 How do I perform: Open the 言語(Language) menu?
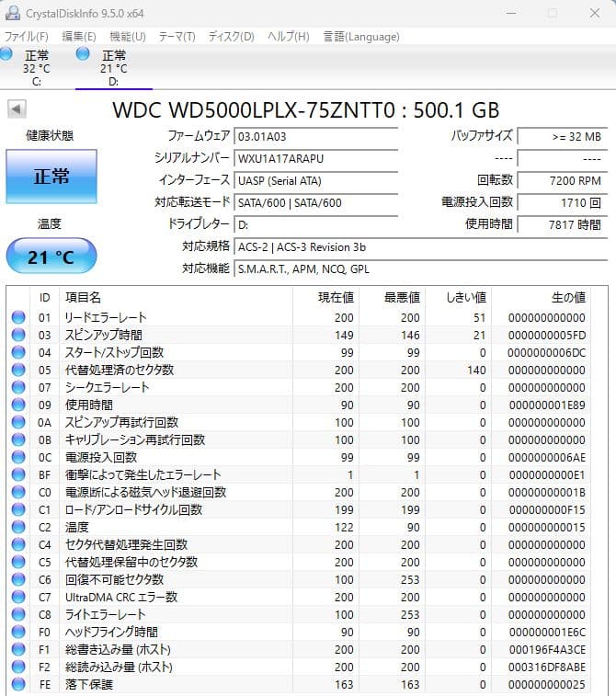[360, 37]
